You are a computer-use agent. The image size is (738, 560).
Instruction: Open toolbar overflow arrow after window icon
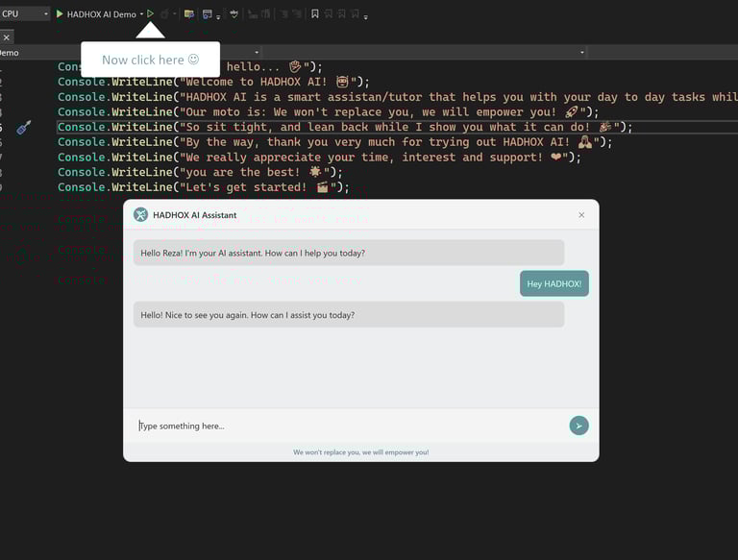tap(218, 17)
